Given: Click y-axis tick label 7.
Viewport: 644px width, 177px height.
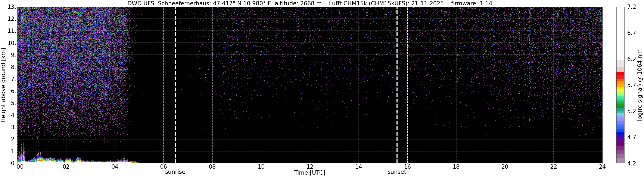Looking at the screenshot, I should (13, 79).
